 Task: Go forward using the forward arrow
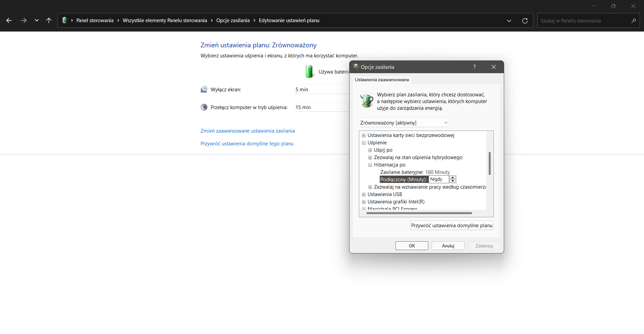pyautogui.click(x=23, y=20)
